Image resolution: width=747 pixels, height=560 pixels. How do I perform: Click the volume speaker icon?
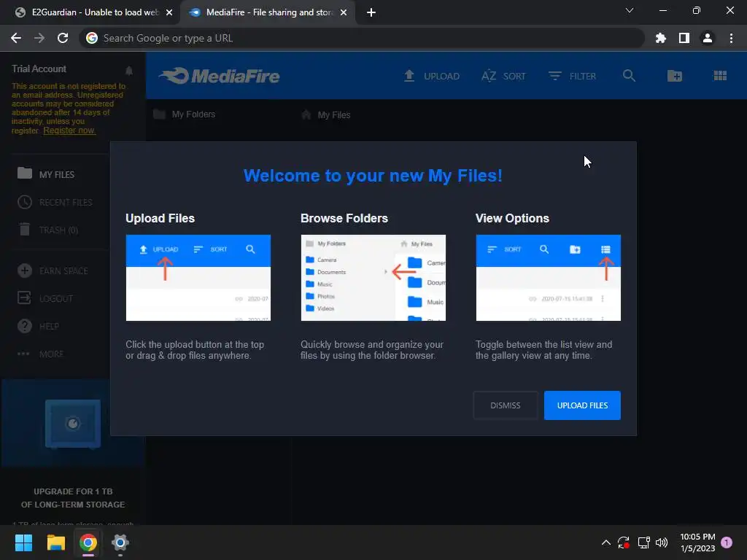click(662, 542)
